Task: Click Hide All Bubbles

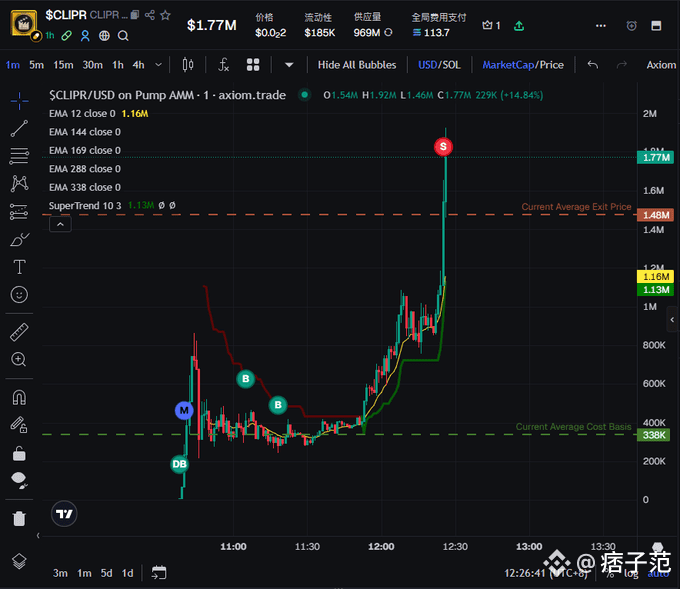Action: [x=356, y=65]
